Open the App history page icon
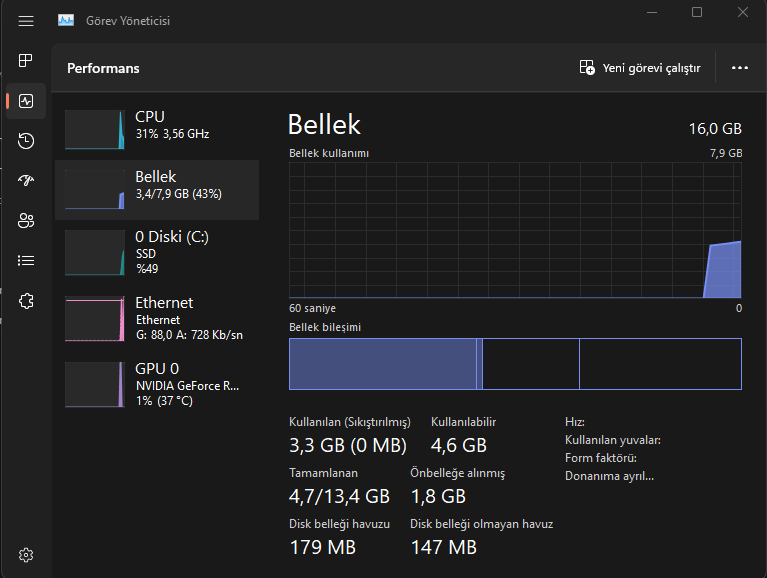This screenshot has height=578, width=767. click(26, 141)
